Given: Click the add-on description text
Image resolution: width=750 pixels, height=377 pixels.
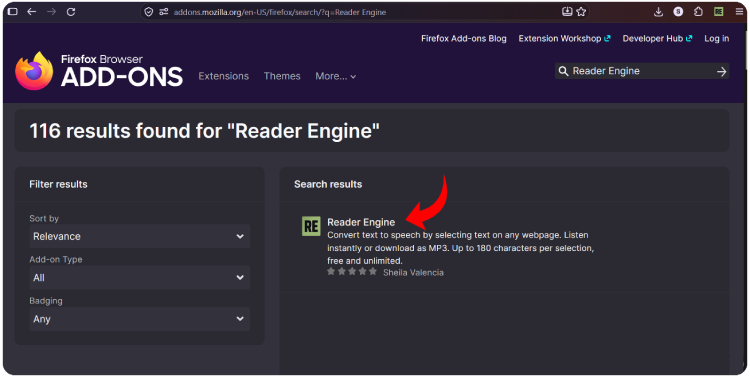Looking at the screenshot, I should 461,248.
